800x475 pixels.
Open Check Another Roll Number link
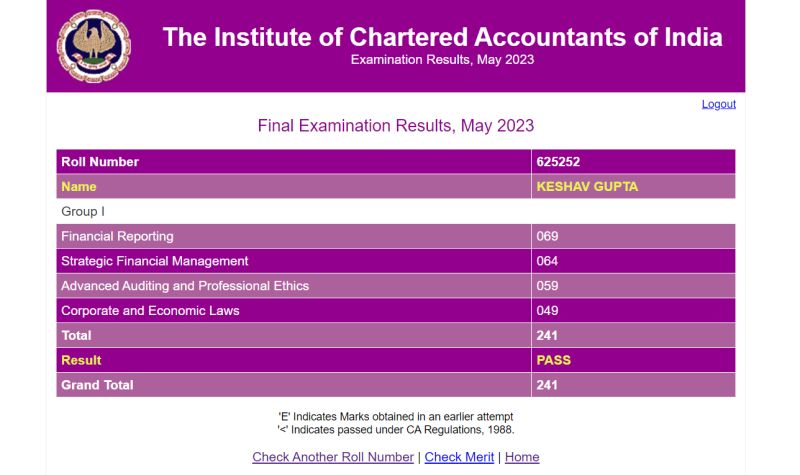333,457
